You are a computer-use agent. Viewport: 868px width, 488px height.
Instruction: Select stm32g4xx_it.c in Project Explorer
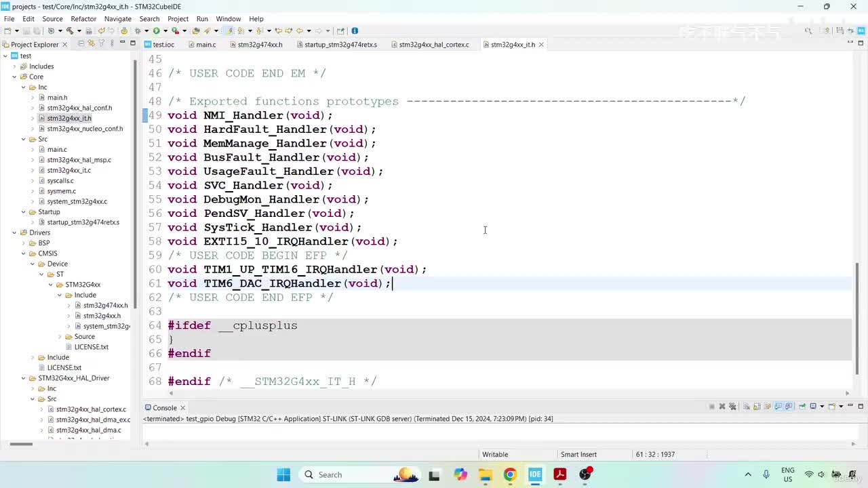click(x=68, y=170)
